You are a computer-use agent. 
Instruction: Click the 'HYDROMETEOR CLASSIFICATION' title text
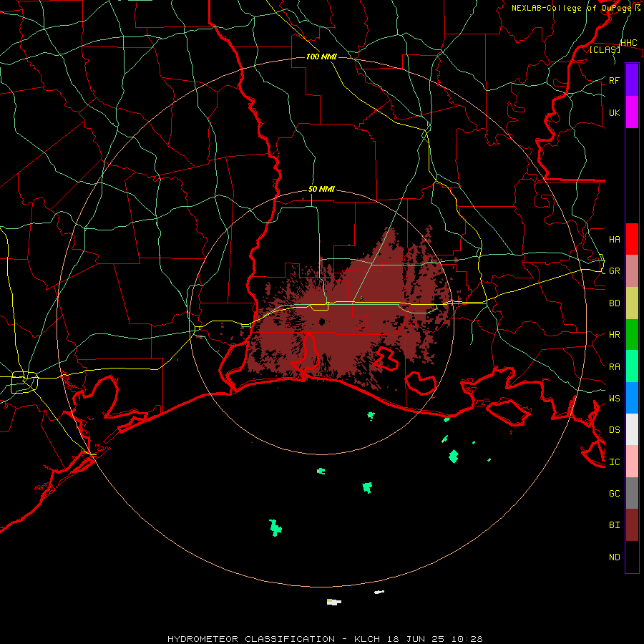(251, 639)
